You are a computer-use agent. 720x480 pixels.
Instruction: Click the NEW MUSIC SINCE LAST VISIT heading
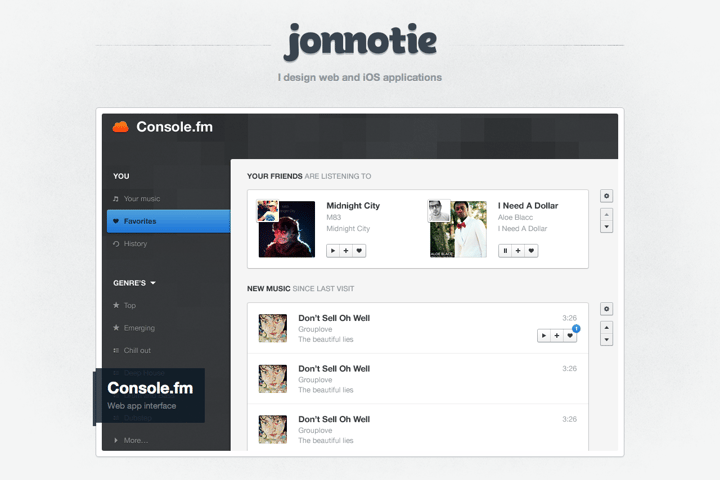click(300, 288)
